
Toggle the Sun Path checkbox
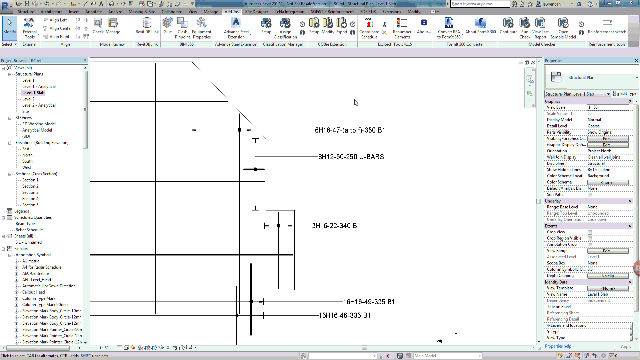[590, 195]
